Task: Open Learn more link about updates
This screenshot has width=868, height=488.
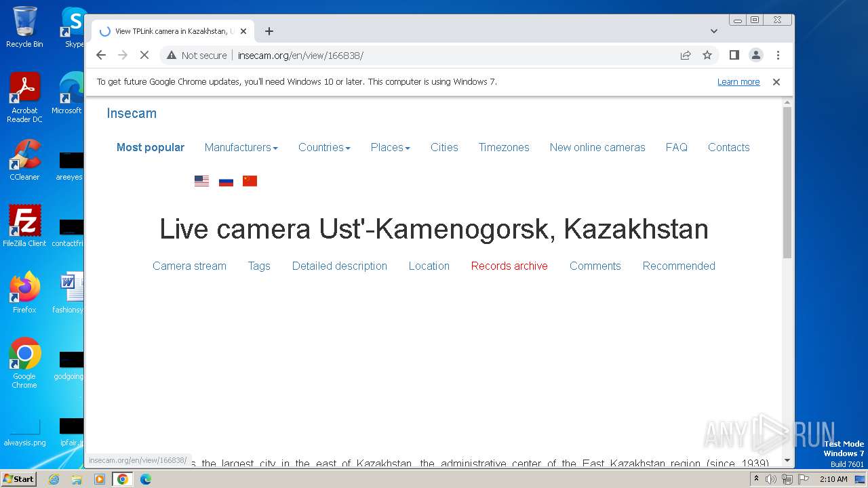Action: (x=738, y=82)
